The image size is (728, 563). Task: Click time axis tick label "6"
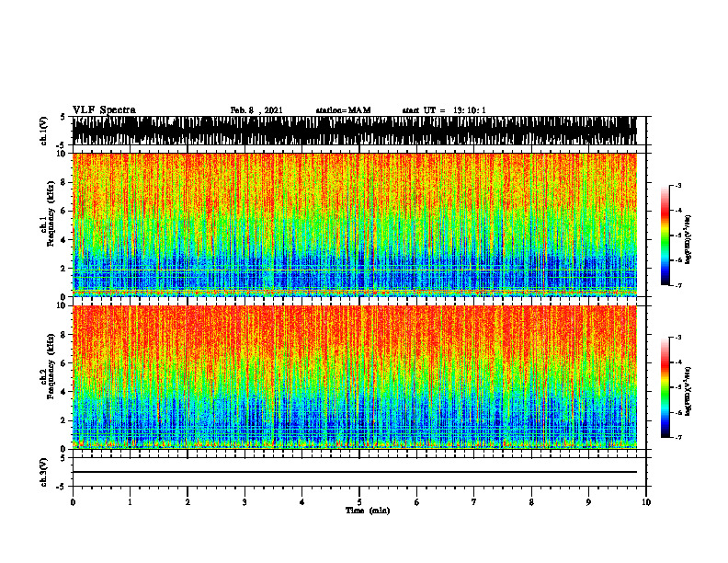(x=417, y=502)
